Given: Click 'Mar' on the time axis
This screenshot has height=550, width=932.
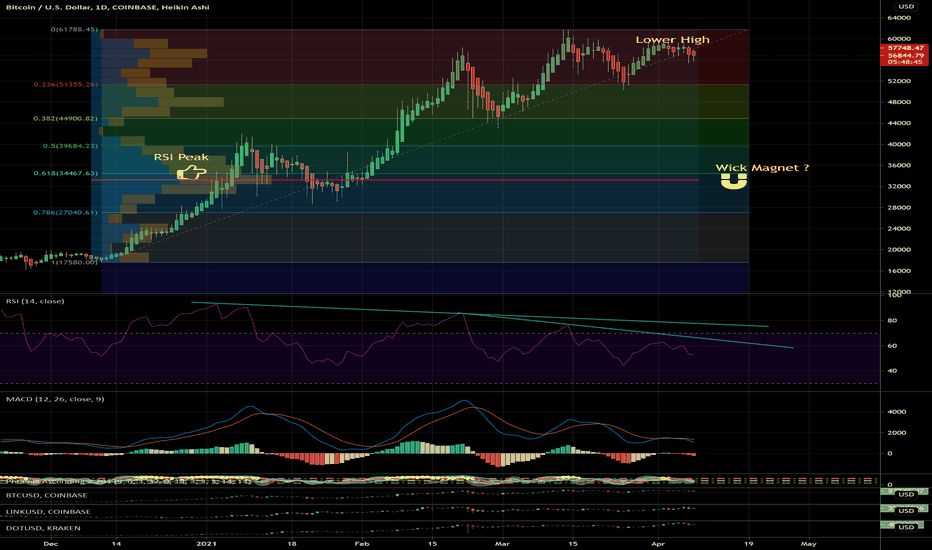Looking at the screenshot, I should pyautogui.click(x=502, y=543).
